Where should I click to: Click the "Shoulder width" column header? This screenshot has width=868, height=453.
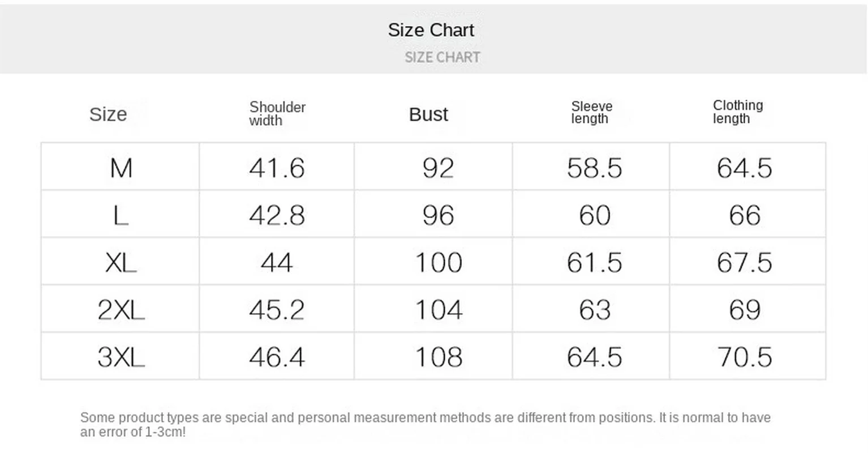click(277, 114)
